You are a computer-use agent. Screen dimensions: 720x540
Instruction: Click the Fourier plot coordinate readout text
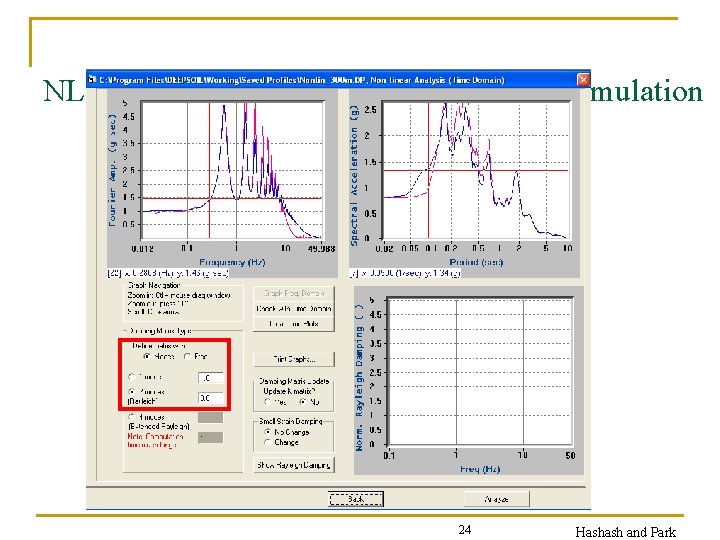(168, 273)
